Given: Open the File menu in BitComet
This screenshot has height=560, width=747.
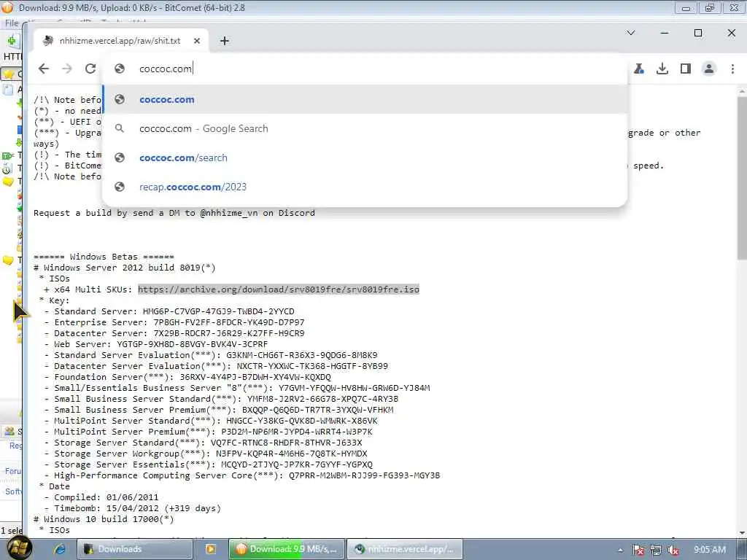Looking at the screenshot, I should click(12, 23).
